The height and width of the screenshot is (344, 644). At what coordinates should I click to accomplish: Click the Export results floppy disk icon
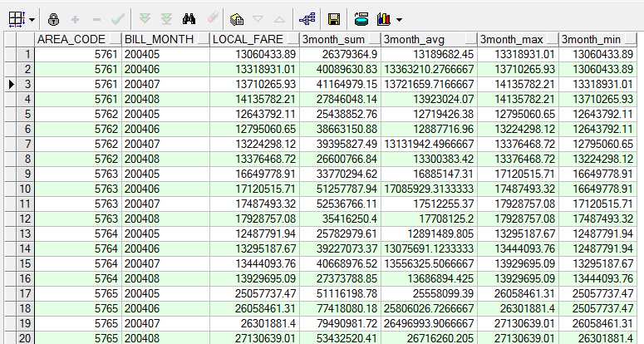click(334, 19)
